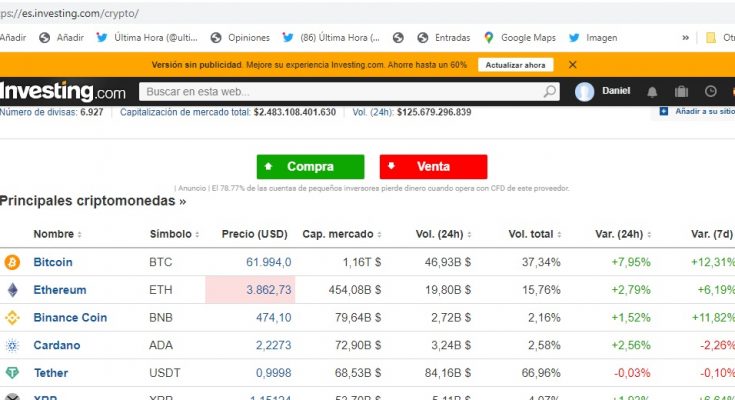Click the browser address bar URL

tap(69, 13)
